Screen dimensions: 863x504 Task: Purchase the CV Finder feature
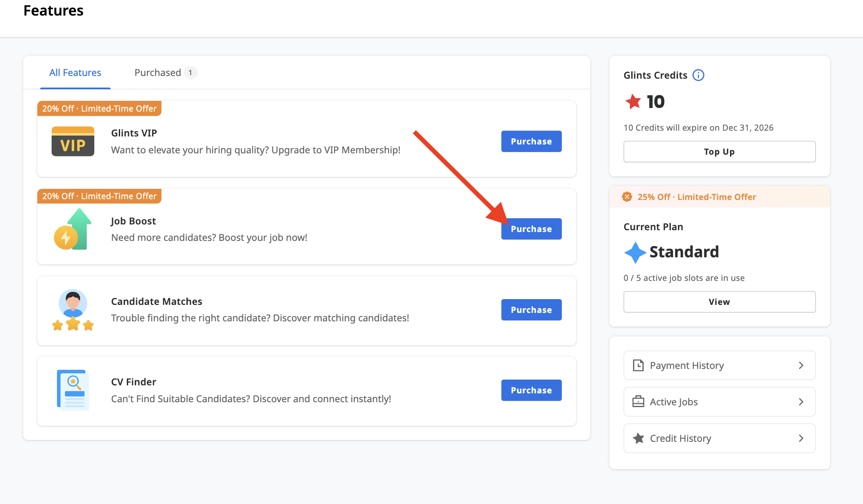tap(531, 390)
